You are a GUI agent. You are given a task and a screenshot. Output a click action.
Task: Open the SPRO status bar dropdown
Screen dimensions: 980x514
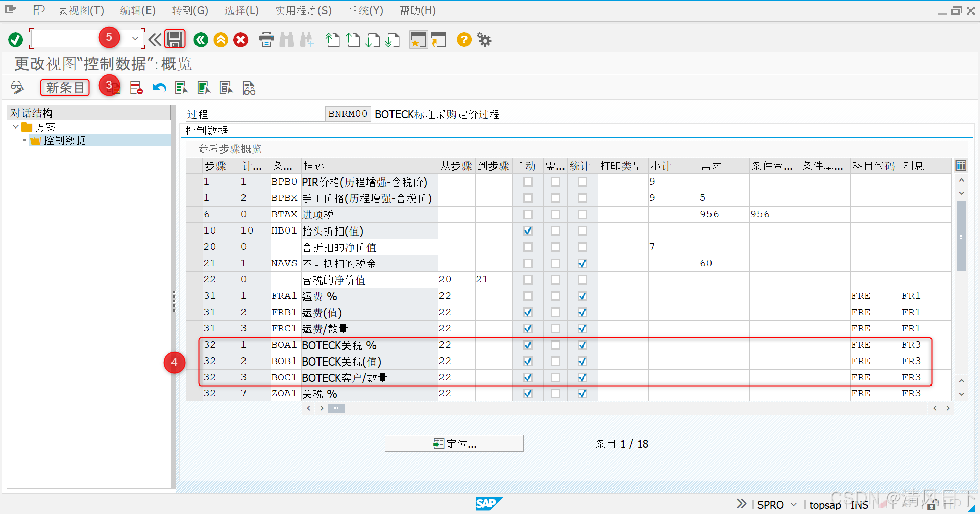793,505
